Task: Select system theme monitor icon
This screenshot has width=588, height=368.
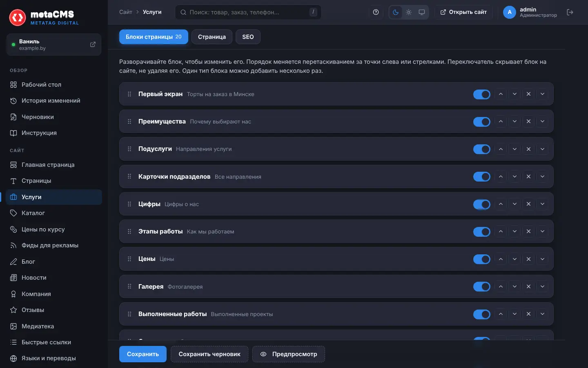Action: point(422,12)
